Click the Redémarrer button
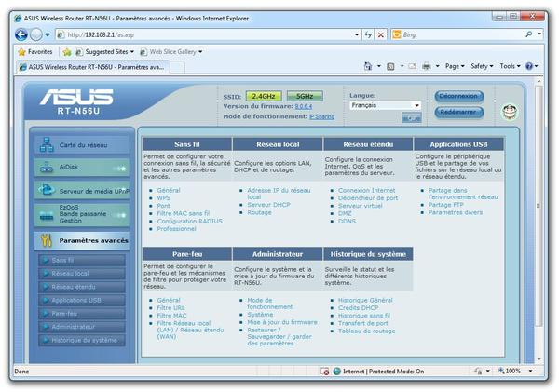 458,112
